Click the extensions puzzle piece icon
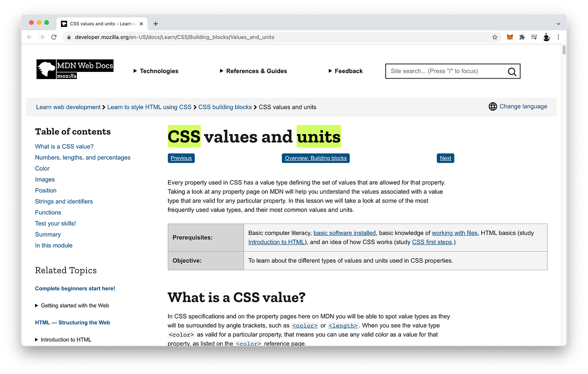Image resolution: width=588 pixels, height=374 pixels. tap(522, 37)
